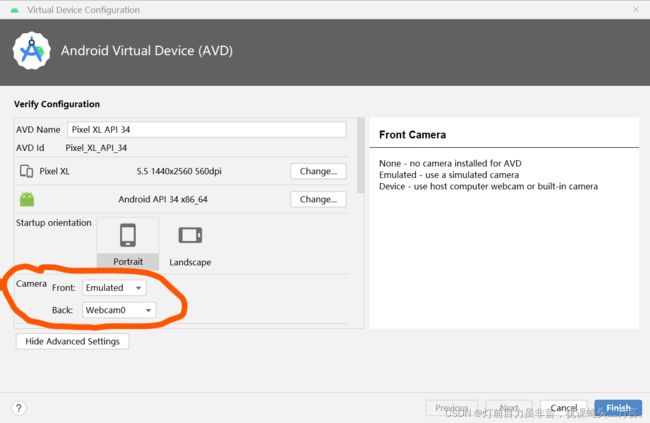Click the Front Camera help heading
Screen dimensions: 650x423
coord(412,135)
